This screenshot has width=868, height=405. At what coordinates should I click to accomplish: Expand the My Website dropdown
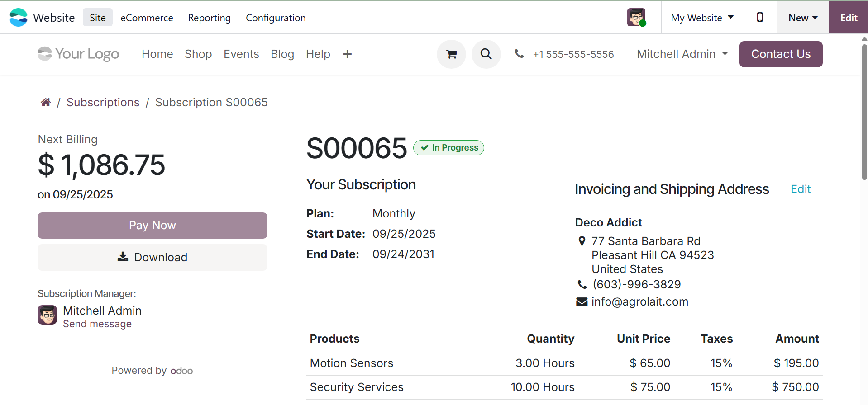click(702, 18)
